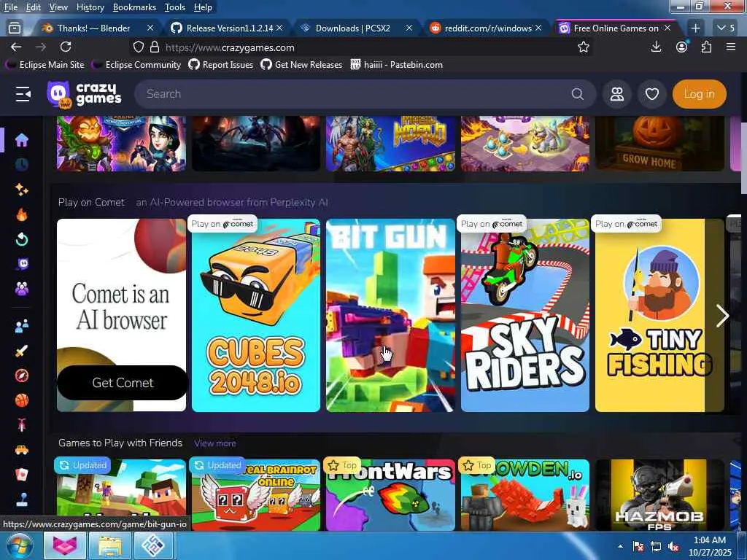Open the Tools menu
The image size is (747, 560).
(175, 7)
